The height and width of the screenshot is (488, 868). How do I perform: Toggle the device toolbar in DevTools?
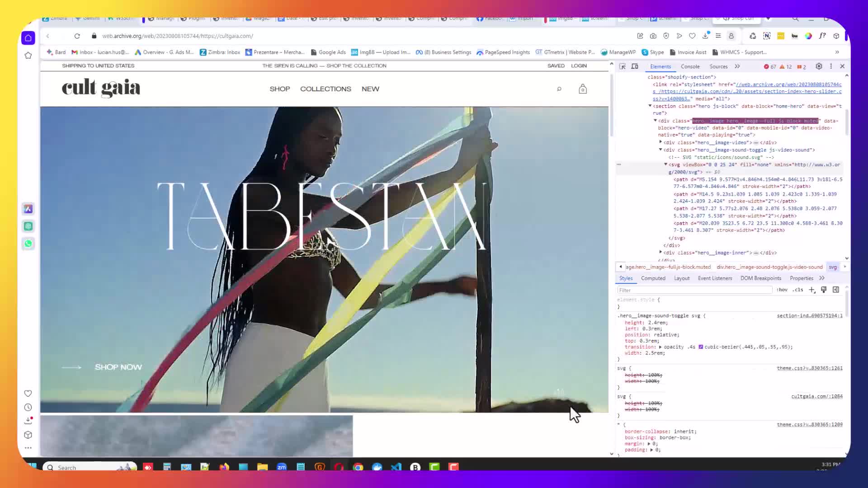point(635,66)
